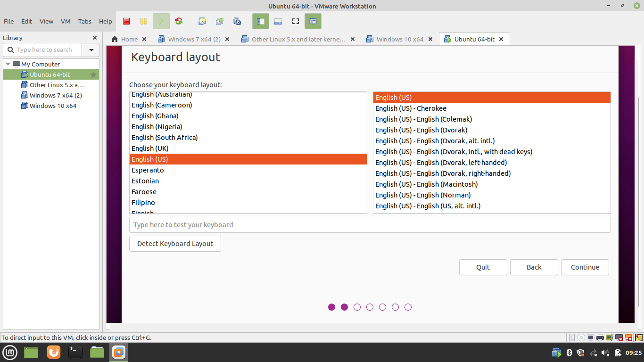Click the Bluetooth tray icon
644x362 pixels.
(x=569, y=353)
